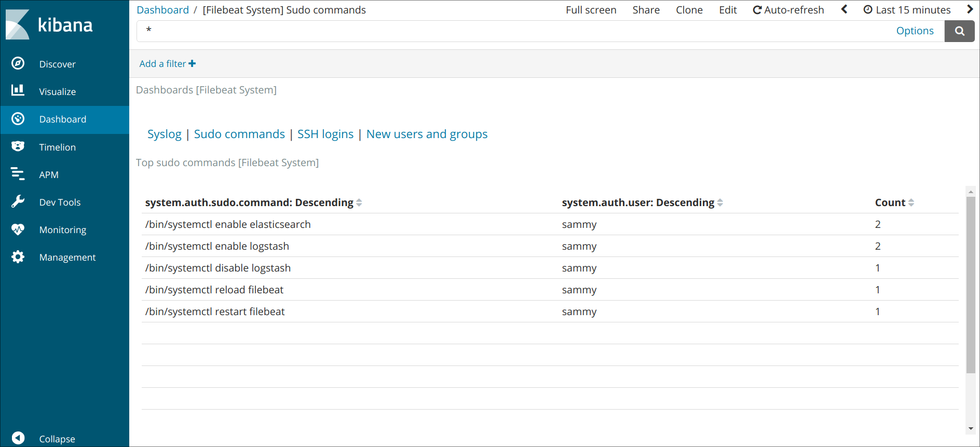Viewport: 980px width, 447px height.
Task: Open APM via its sidebar icon
Action: 18,174
